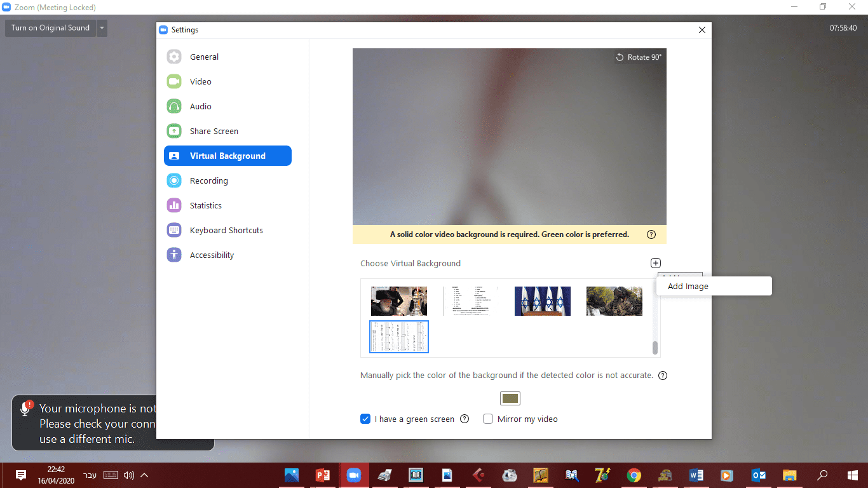The width and height of the screenshot is (868, 488).
Task: Select the Virtual Background tab
Action: pos(227,156)
